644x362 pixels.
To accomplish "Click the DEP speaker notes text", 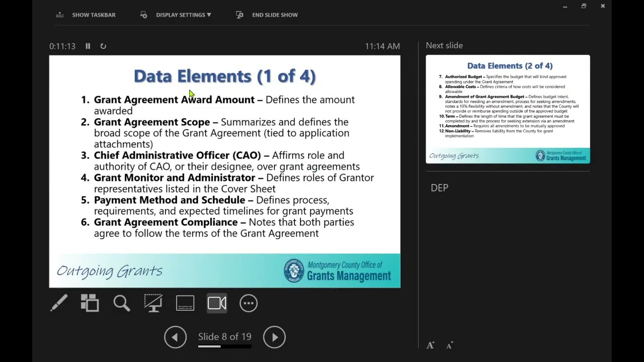I will point(439,188).
